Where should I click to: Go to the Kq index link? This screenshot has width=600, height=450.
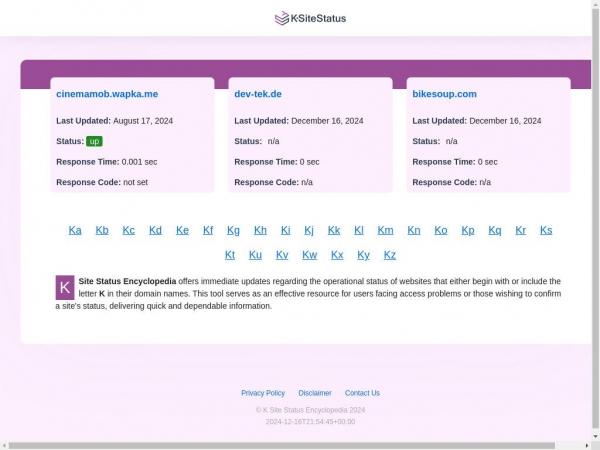(x=495, y=230)
